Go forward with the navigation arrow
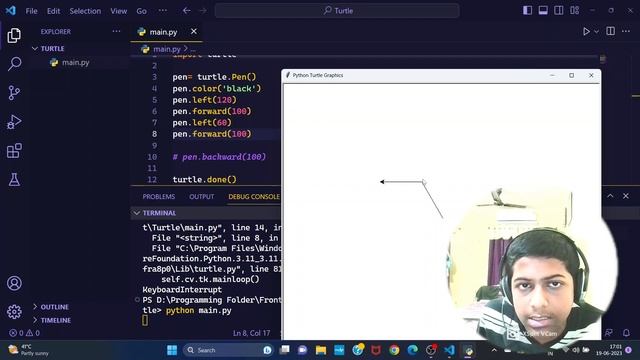 (203, 11)
